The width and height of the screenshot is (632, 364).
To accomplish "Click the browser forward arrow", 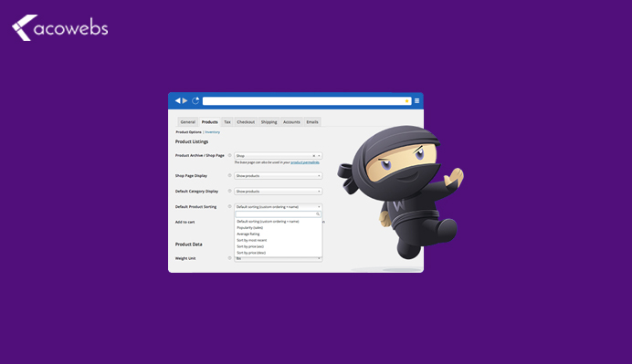I will [185, 100].
